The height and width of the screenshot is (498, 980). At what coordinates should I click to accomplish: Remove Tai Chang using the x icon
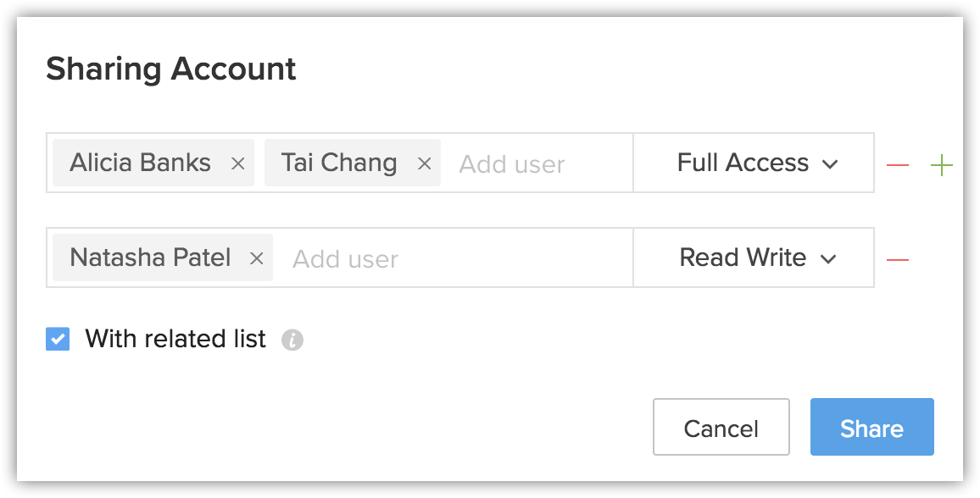point(425,164)
